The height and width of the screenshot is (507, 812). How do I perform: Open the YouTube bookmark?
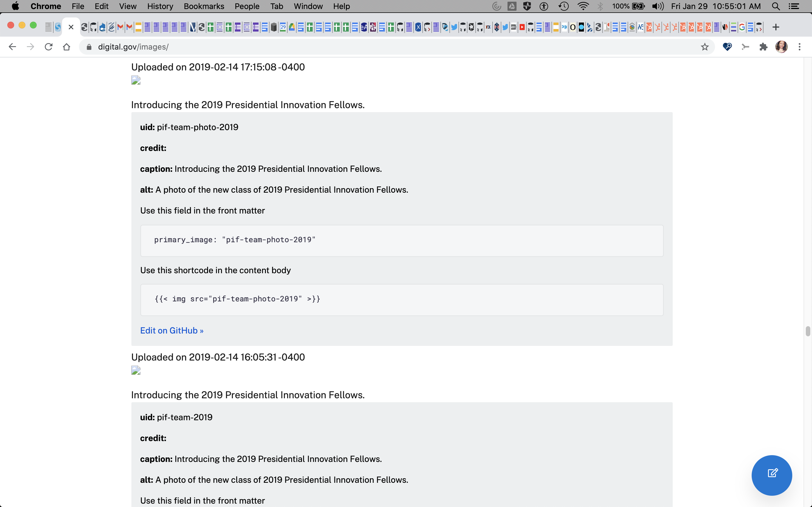522,28
